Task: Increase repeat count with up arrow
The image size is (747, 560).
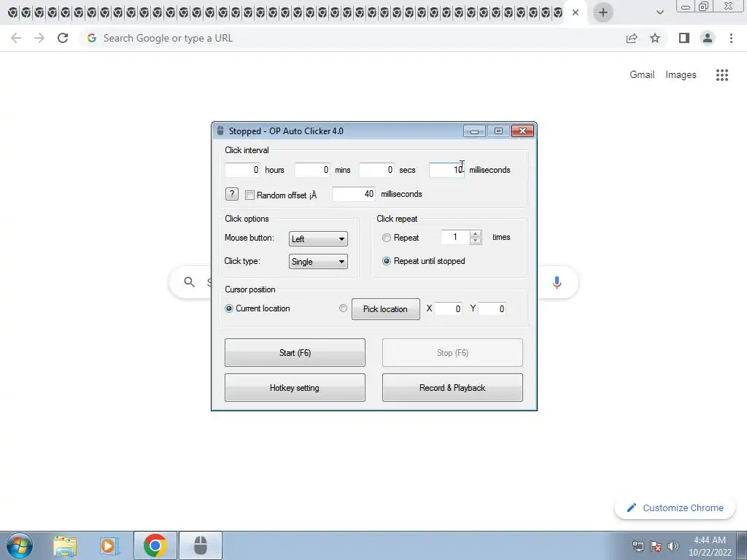Action: 475,234
